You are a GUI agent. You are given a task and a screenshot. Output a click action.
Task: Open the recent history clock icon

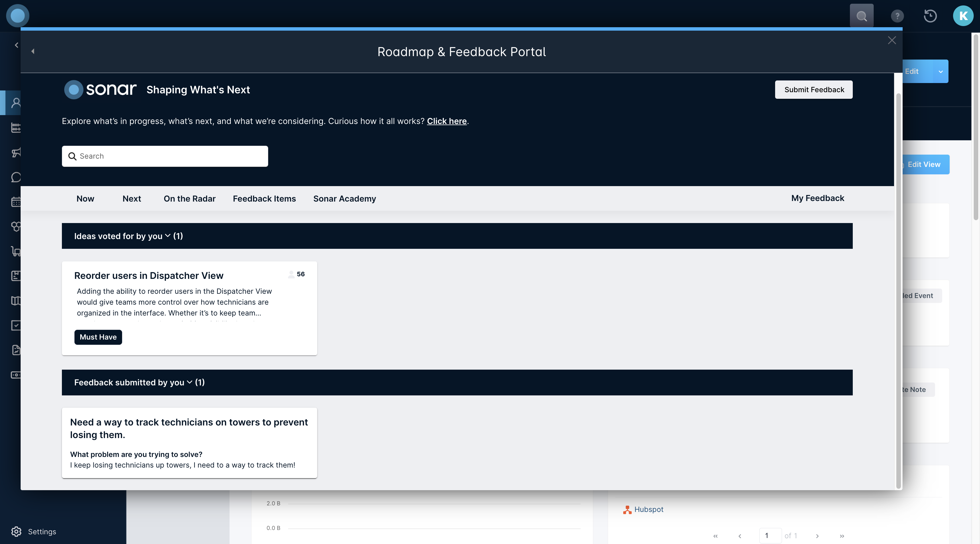point(930,16)
